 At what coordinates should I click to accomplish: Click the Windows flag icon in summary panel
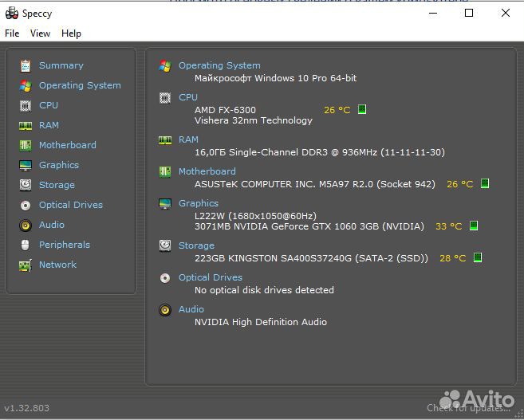(x=165, y=66)
